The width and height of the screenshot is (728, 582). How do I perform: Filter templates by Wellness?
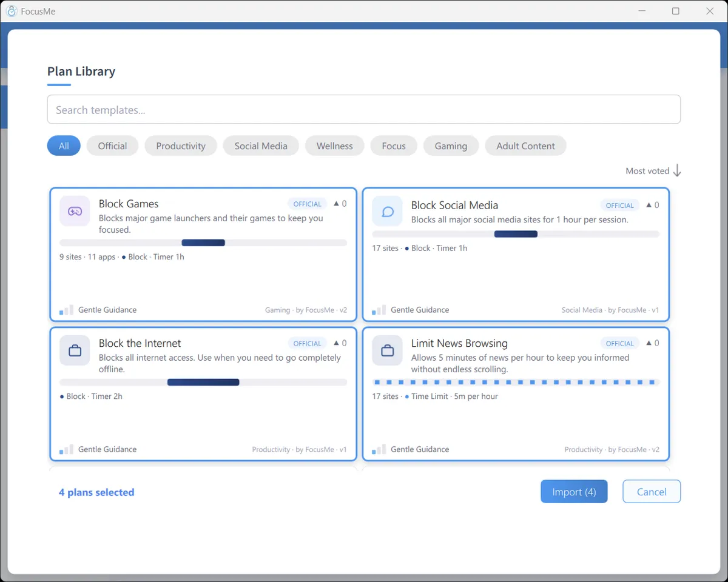(334, 145)
